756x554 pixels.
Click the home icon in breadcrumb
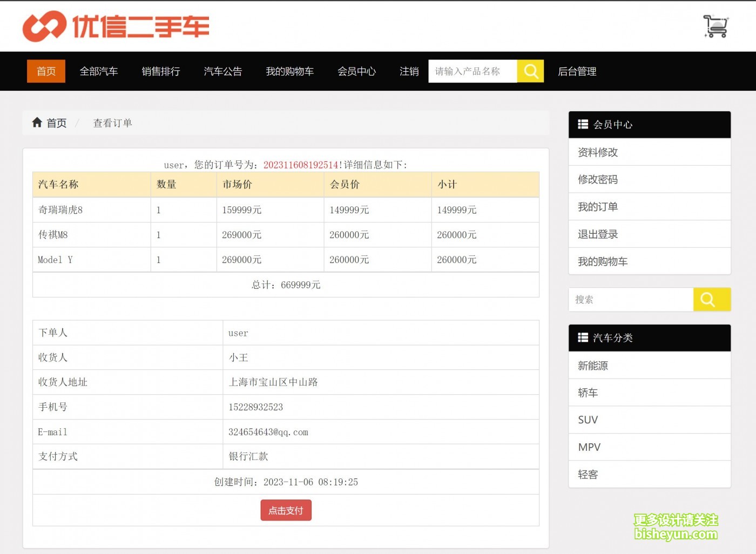click(37, 123)
